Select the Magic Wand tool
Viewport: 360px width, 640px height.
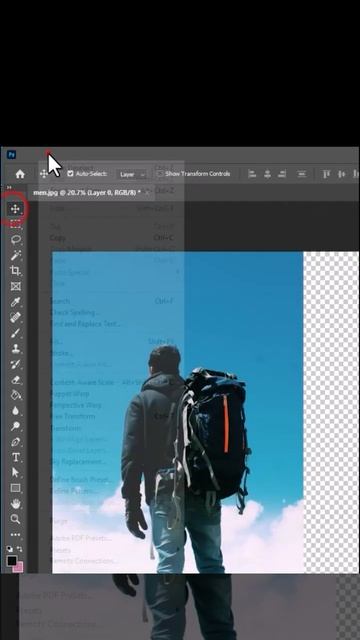tap(15, 256)
